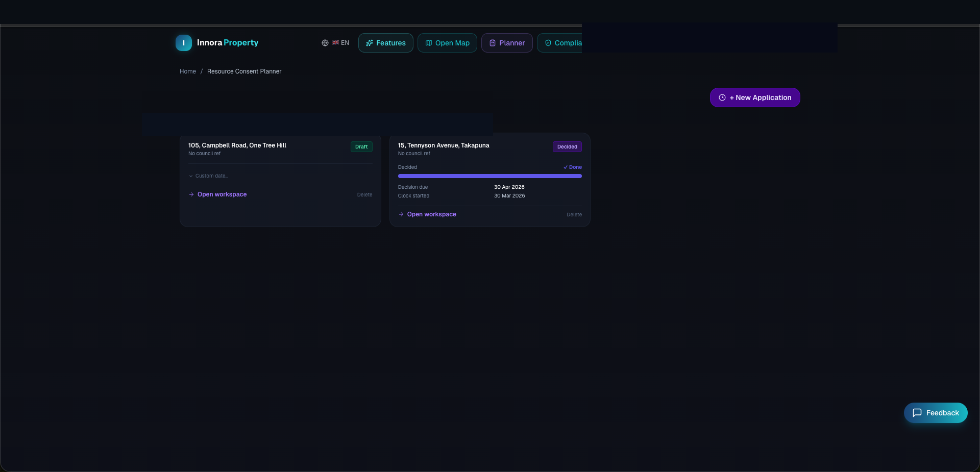Open the Features menu
Screen dimensions: 980x472
pyautogui.click(x=386, y=43)
